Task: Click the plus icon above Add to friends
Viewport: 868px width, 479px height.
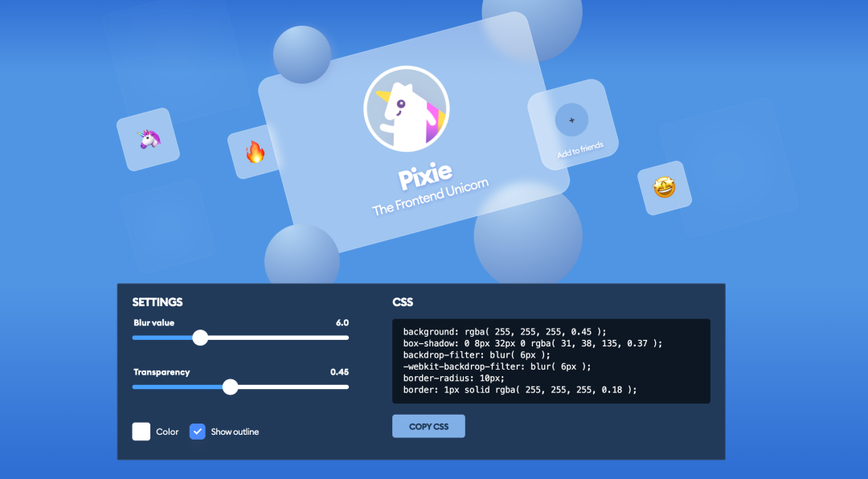Action: [572, 120]
